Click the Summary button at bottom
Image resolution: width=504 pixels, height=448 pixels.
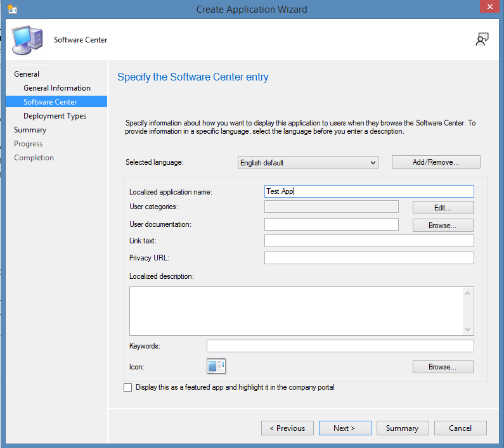(403, 428)
